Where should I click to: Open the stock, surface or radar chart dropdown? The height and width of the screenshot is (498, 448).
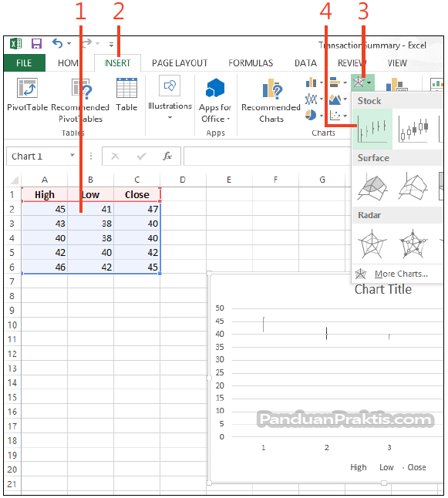click(x=362, y=82)
